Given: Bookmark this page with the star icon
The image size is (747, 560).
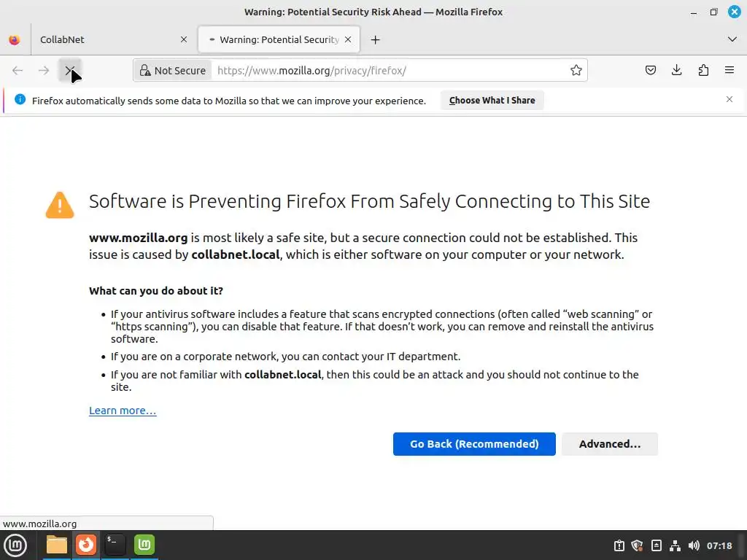Looking at the screenshot, I should [576, 70].
